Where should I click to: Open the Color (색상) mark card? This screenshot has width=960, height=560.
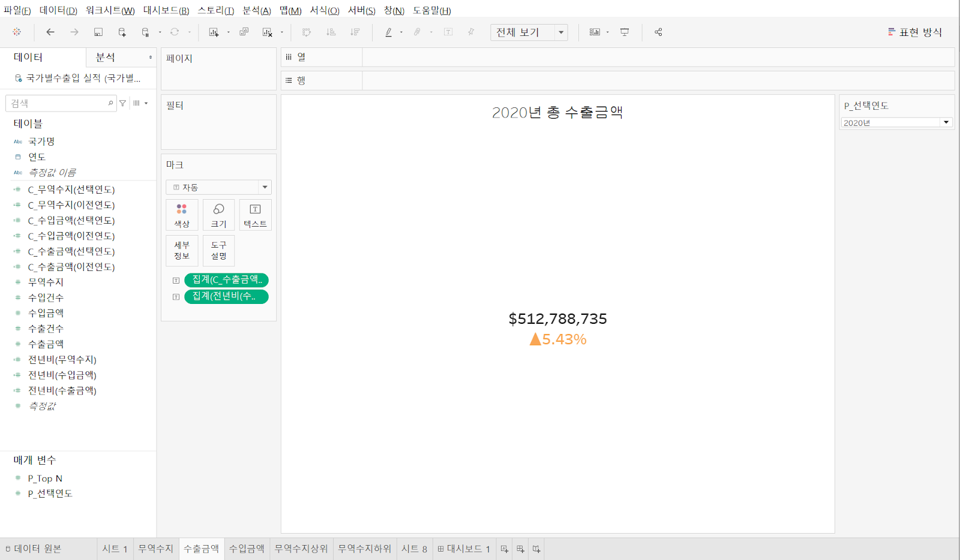pos(182,215)
